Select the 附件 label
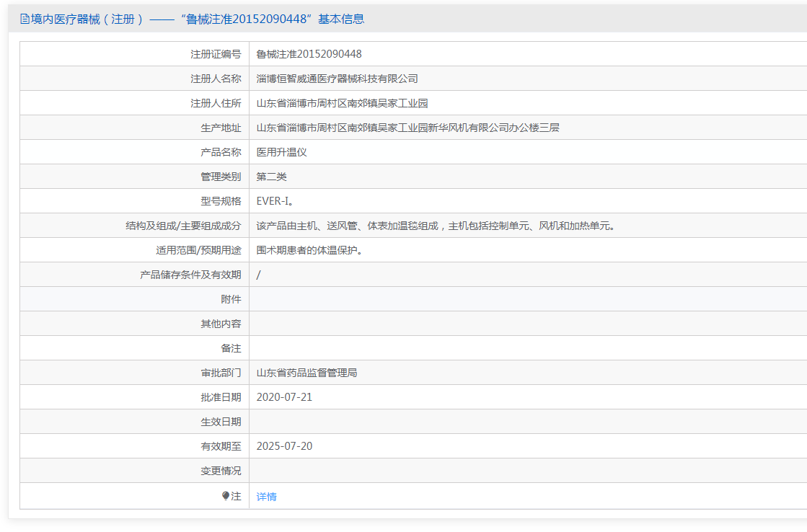Screen dimensions: 807x532 (x=231, y=299)
